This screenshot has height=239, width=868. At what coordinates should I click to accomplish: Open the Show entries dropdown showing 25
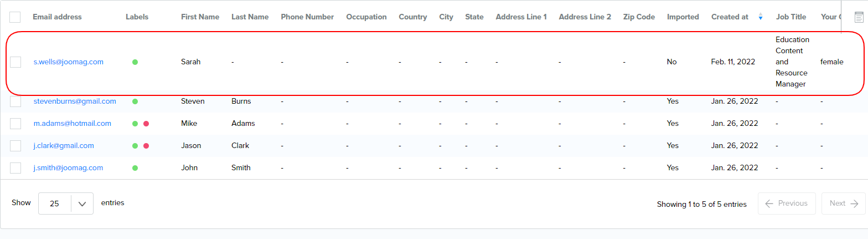coord(65,204)
